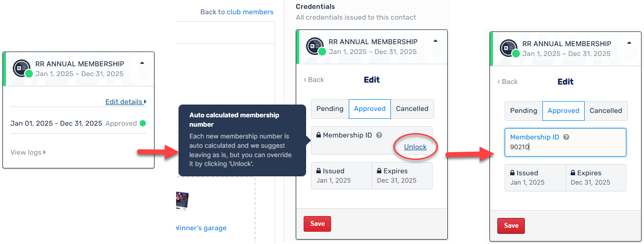Click the Issued lock icon below the 90210 field

tap(513, 173)
